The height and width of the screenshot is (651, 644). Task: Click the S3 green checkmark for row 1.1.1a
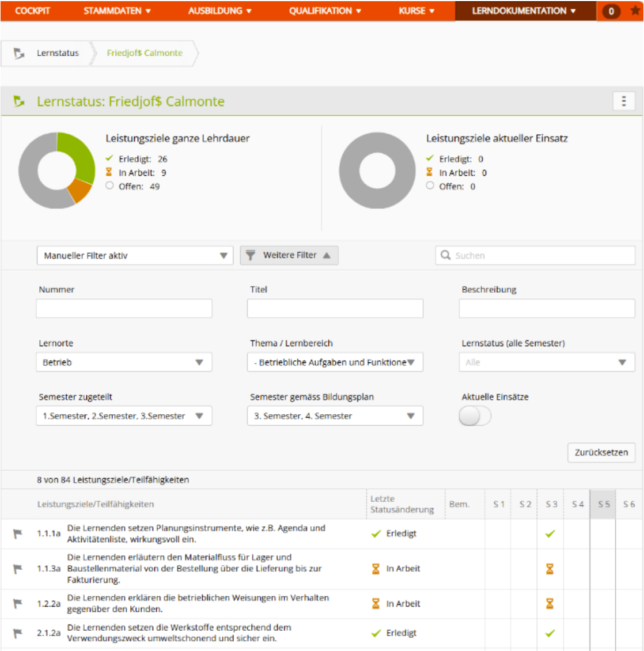click(x=550, y=534)
